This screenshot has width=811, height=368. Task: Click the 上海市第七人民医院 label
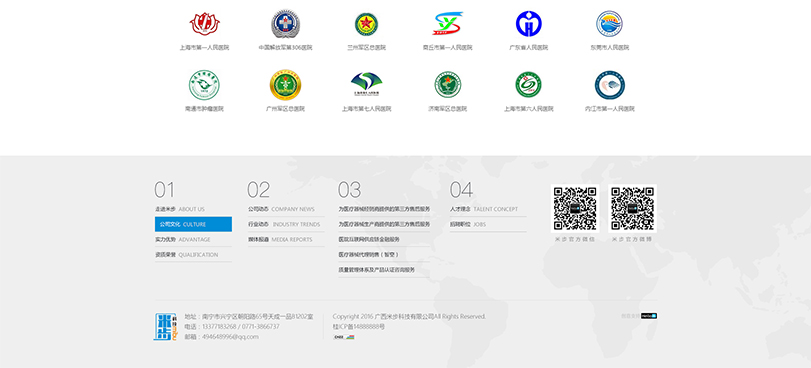point(366,109)
